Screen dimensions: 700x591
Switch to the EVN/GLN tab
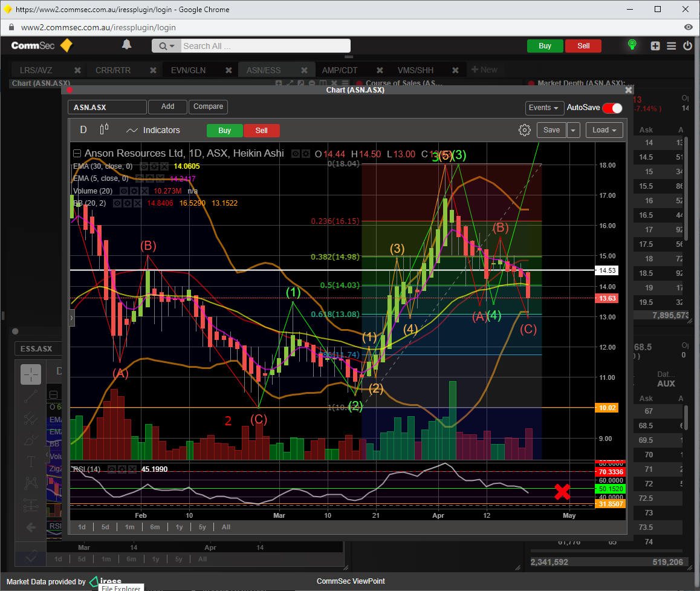189,70
